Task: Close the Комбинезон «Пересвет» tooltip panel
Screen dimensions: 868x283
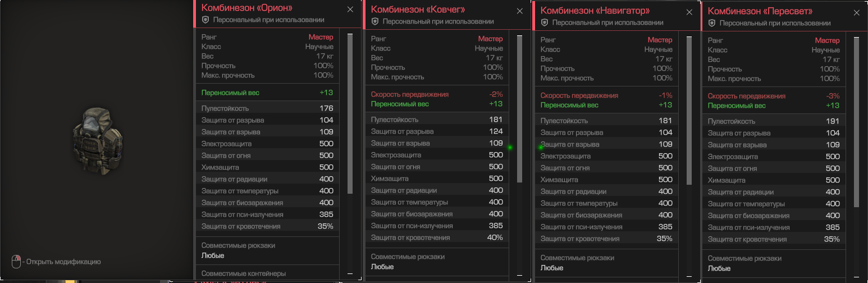Action: tap(856, 12)
